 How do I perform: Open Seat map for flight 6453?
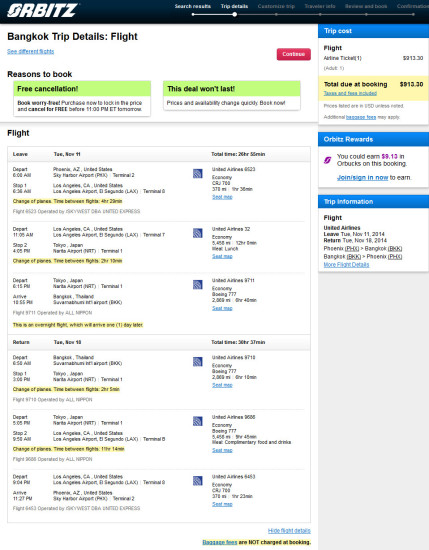[222, 504]
